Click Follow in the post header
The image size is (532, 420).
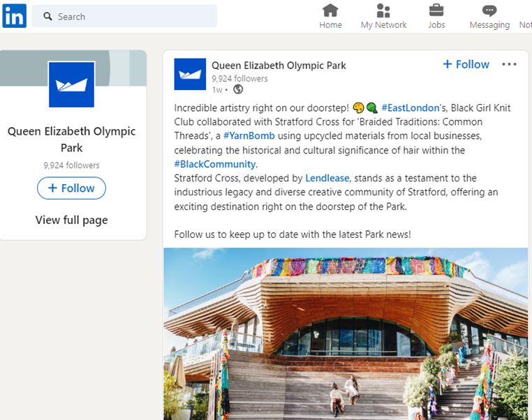tap(466, 64)
